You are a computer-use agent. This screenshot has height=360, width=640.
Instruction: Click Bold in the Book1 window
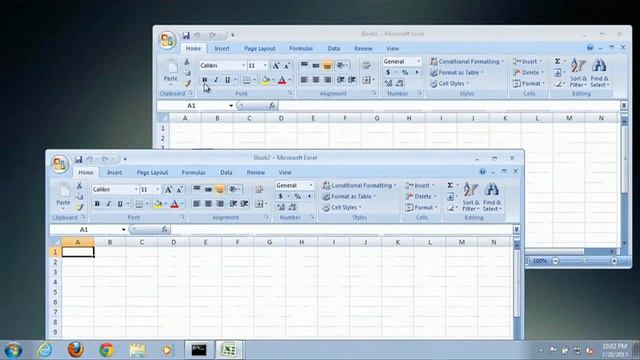(205, 80)
